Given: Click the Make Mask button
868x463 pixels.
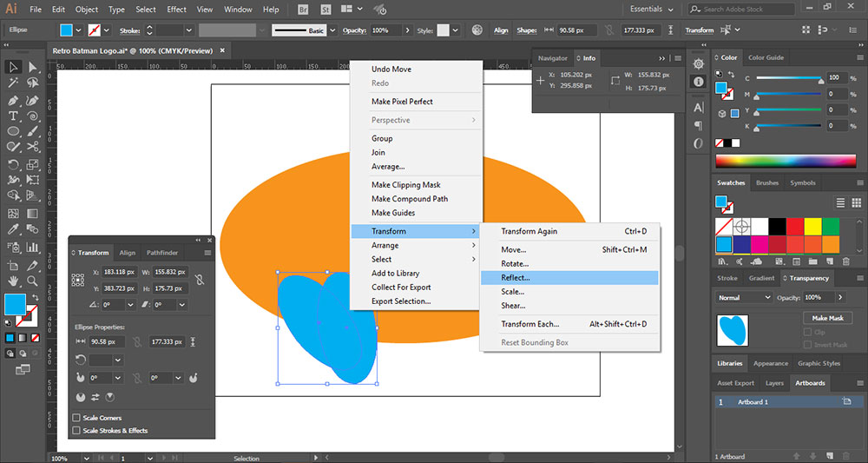Looking at the screenshot, I should pos(827,318).
